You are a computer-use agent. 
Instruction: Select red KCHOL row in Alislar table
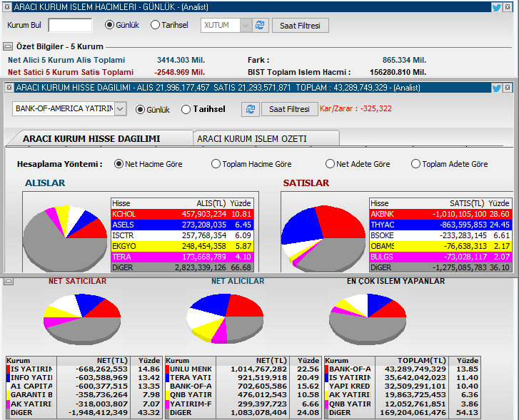coord(182,214)
